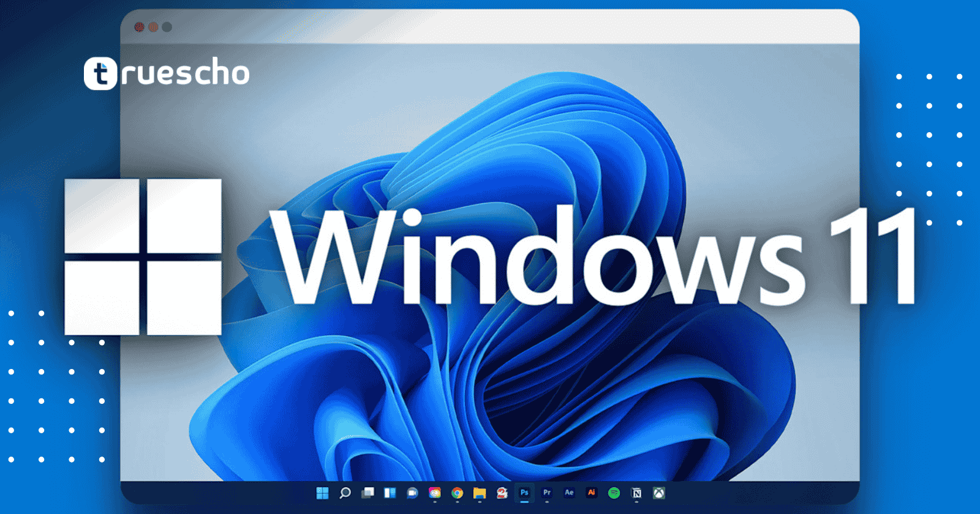The width and height of the screenshot is (980, 514).
Task: Click the truescho logo
Action: pyautogui.click(x=167, y=74)
